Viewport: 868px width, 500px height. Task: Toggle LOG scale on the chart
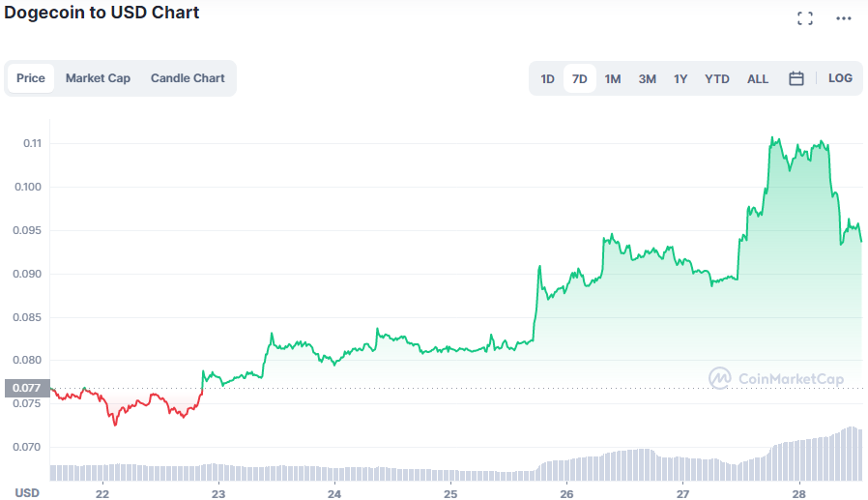(x=840, y=78)
